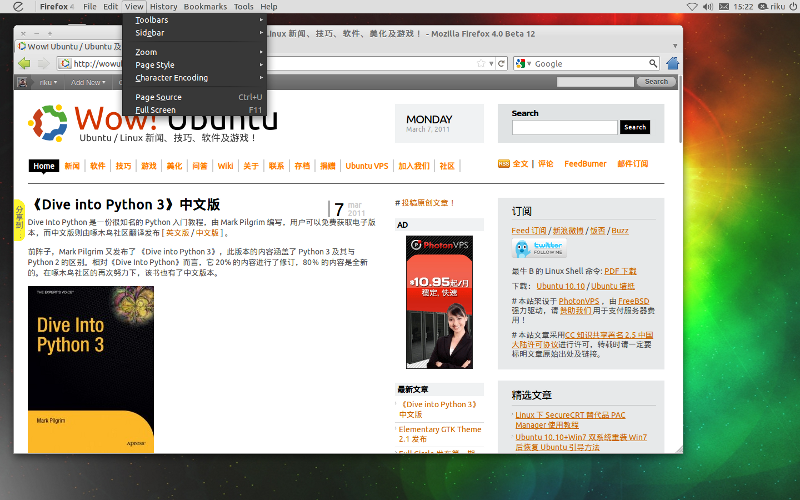The height and width of the screenshot is (500, 800).
Task: Click the clock showing 15:22
Action: coord(743,7)
